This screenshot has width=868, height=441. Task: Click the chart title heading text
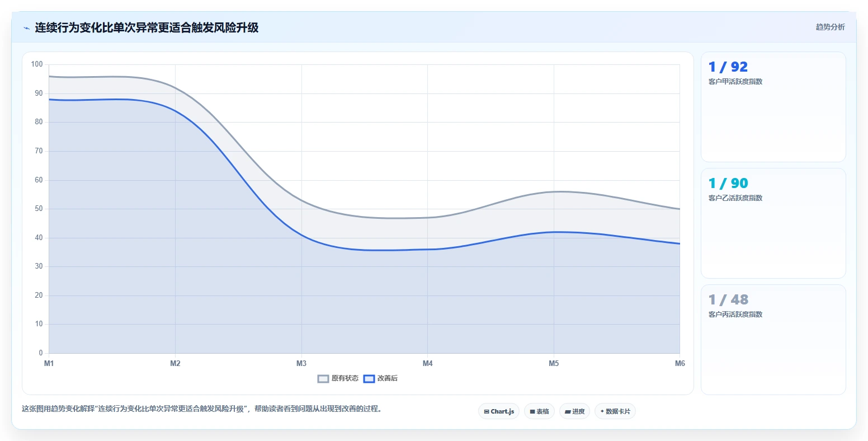coord(147,28)
